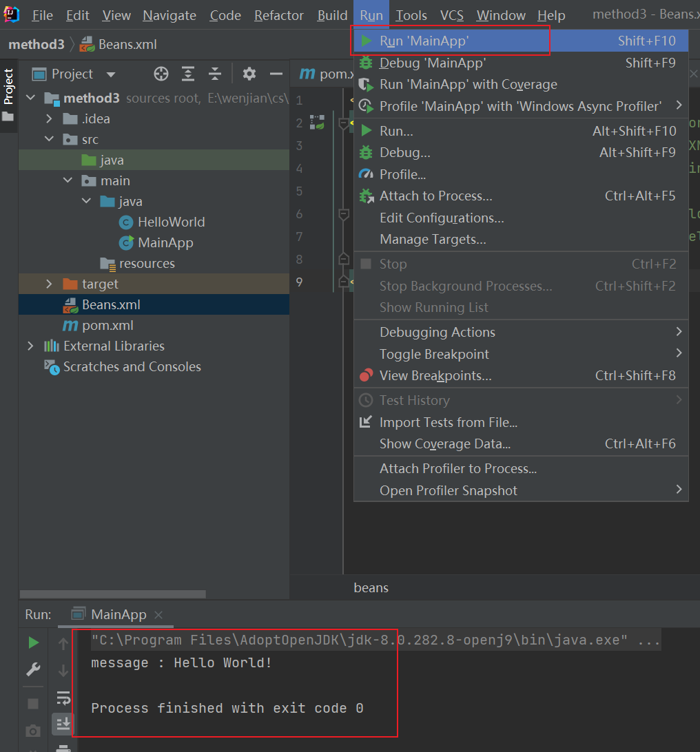Select Attach to Process...
Viewport: 700px width, 752px height.
tap(521, 196)
